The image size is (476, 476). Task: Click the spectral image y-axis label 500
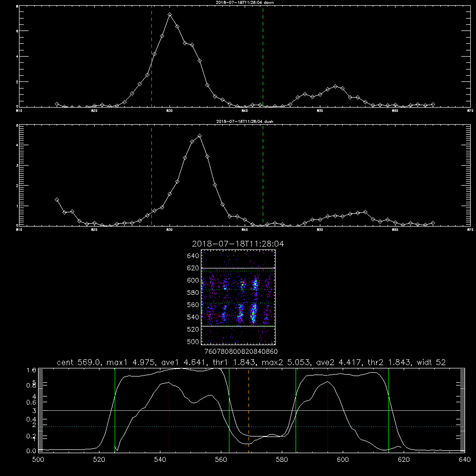pyautogui.click(x=193, y=341)
